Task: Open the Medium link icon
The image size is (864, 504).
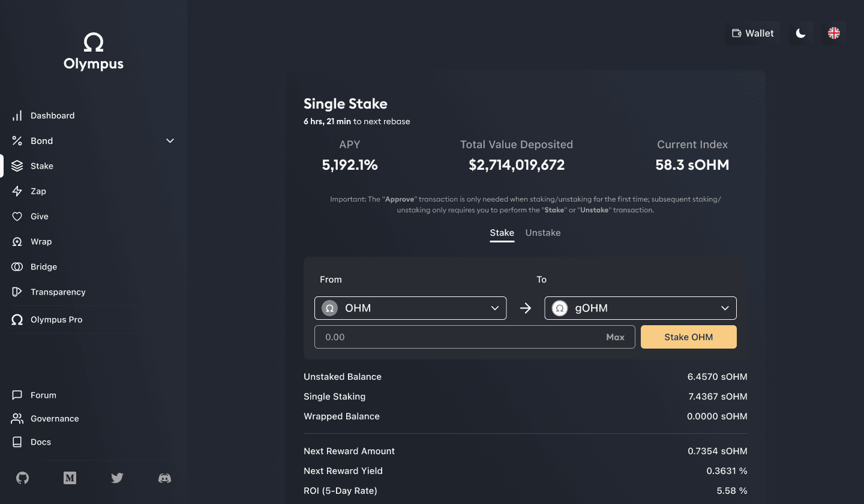Action: click(70, 478)
